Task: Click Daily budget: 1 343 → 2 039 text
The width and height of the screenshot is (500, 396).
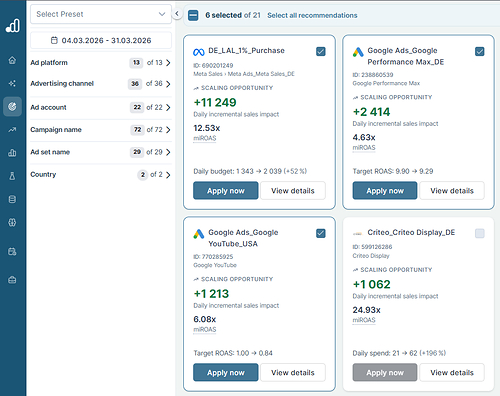Action: pyautogui.click(x=250, y=171)
